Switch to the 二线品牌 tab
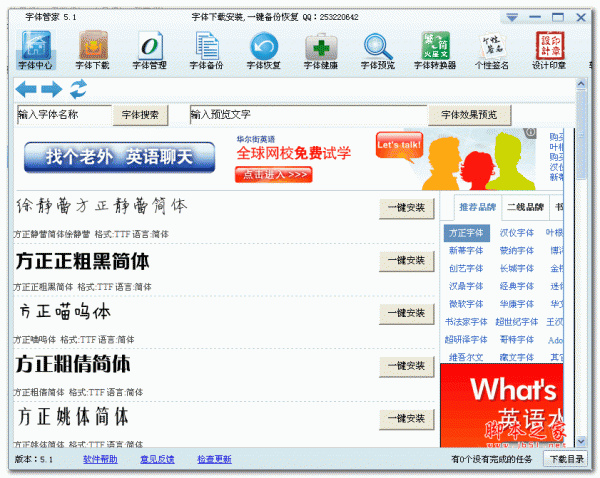 [x=525, y=207]
